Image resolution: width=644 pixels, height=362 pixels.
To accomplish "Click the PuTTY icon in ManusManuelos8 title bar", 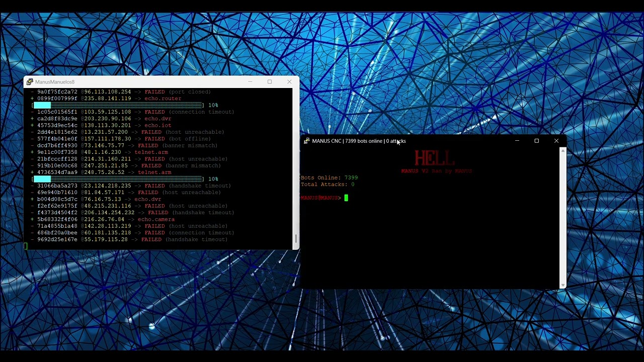I will (30, 82).
